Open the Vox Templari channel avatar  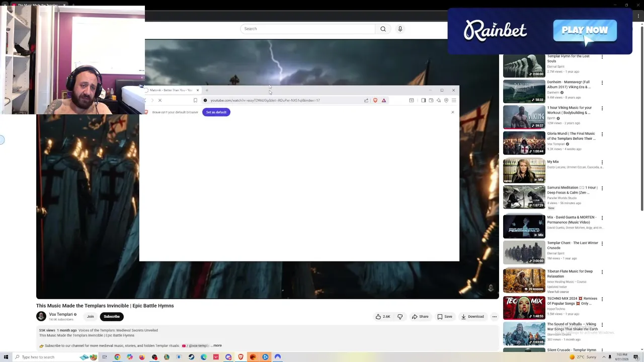[x=41, y=316]
